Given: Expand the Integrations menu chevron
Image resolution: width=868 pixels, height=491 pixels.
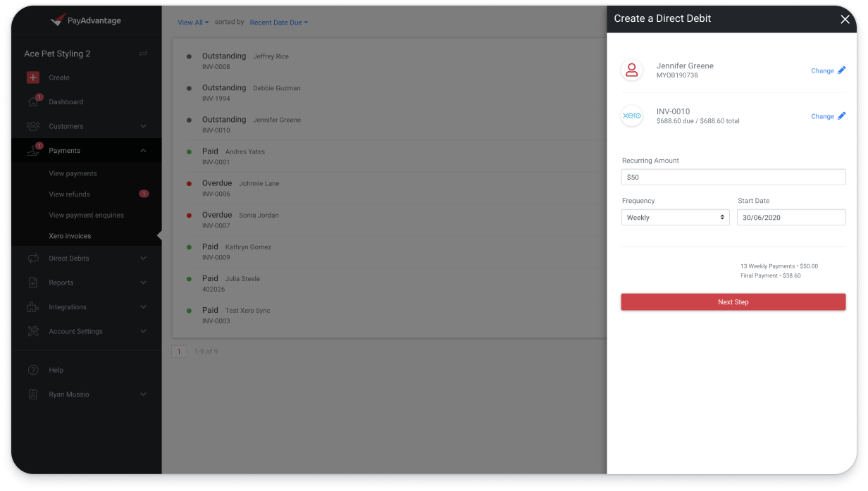Looking at the screenshot, I should (x=144, y=307).
